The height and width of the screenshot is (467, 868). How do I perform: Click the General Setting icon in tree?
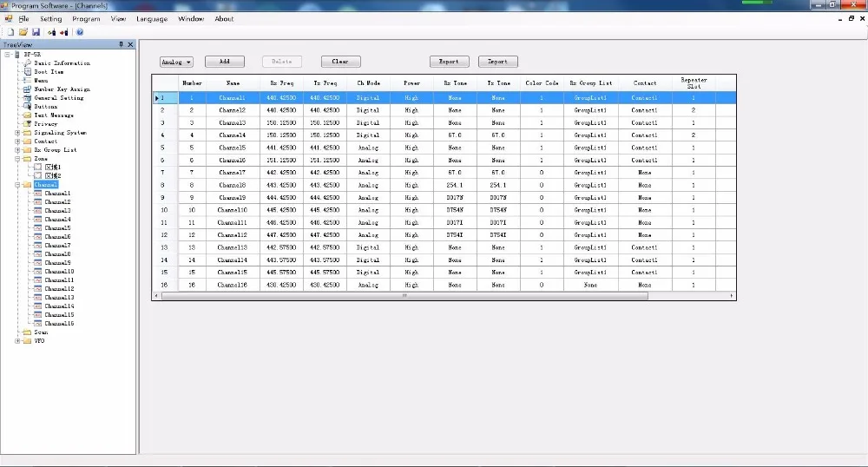pyautogui.click(x=27, y=98)
